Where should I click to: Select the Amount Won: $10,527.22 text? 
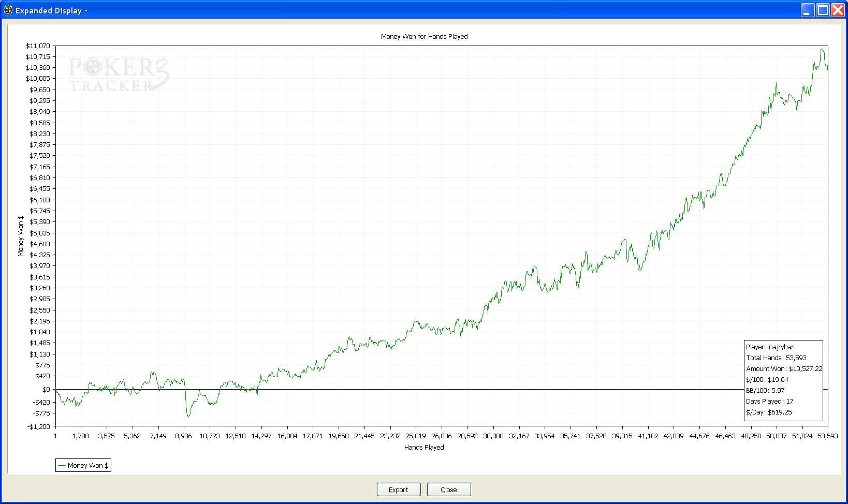pos(784,369)
